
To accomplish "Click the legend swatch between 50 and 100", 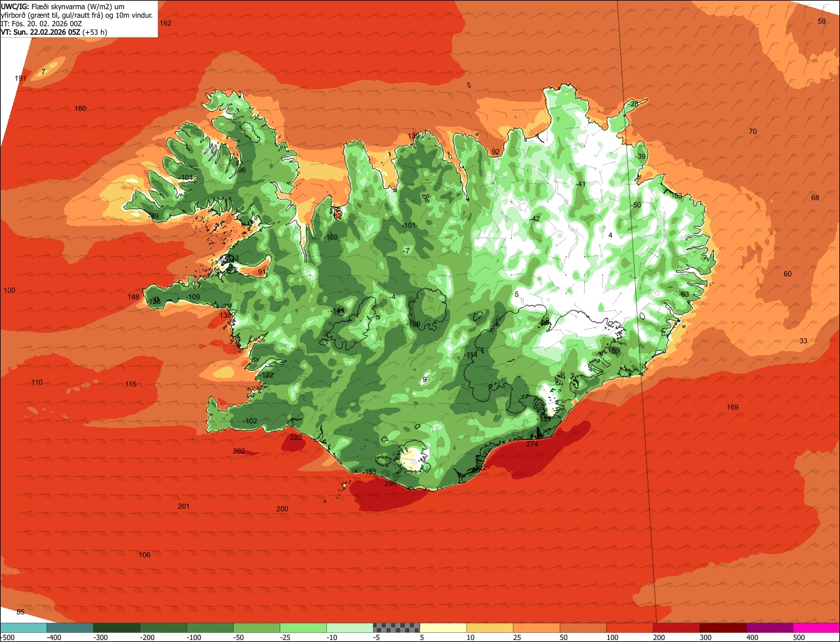I will pyautogui.click(x=583, y=628).
